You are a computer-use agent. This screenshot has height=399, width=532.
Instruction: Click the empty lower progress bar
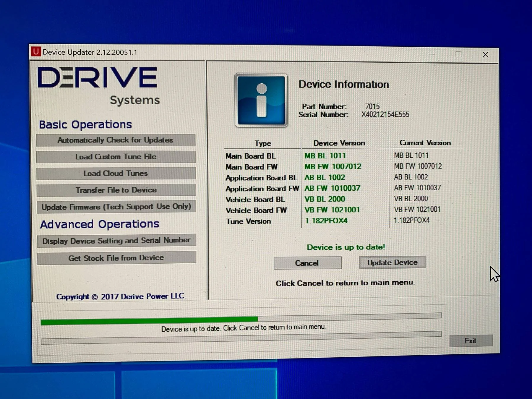pos(241,338)
